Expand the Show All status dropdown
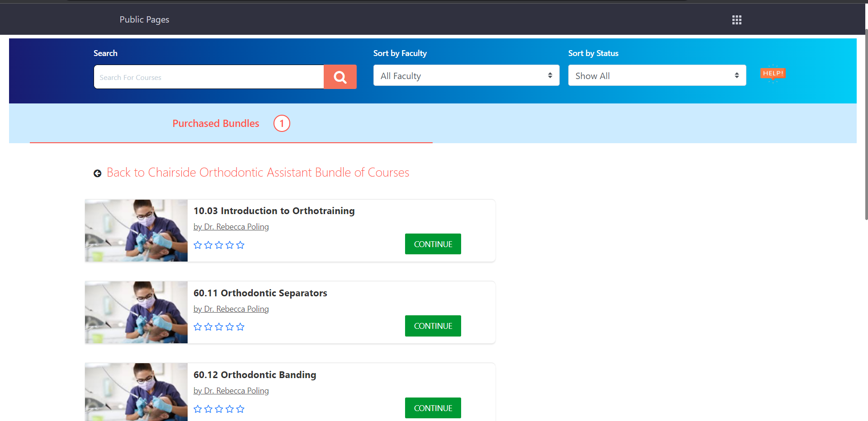This screenshot has height=421, width=868. (656, 75)
